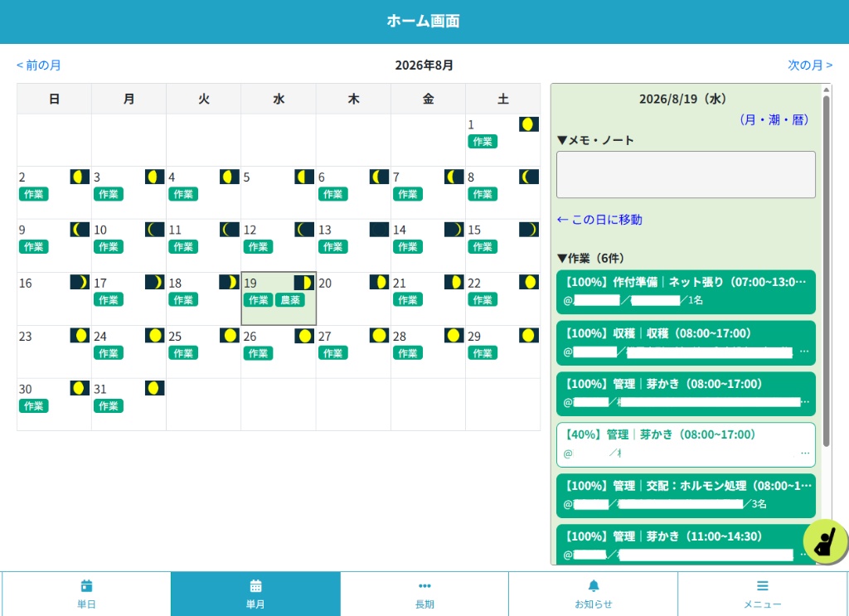Go to previous month via 前の月
This screenshot has width=849, height=616.
(x=38, y=65)
